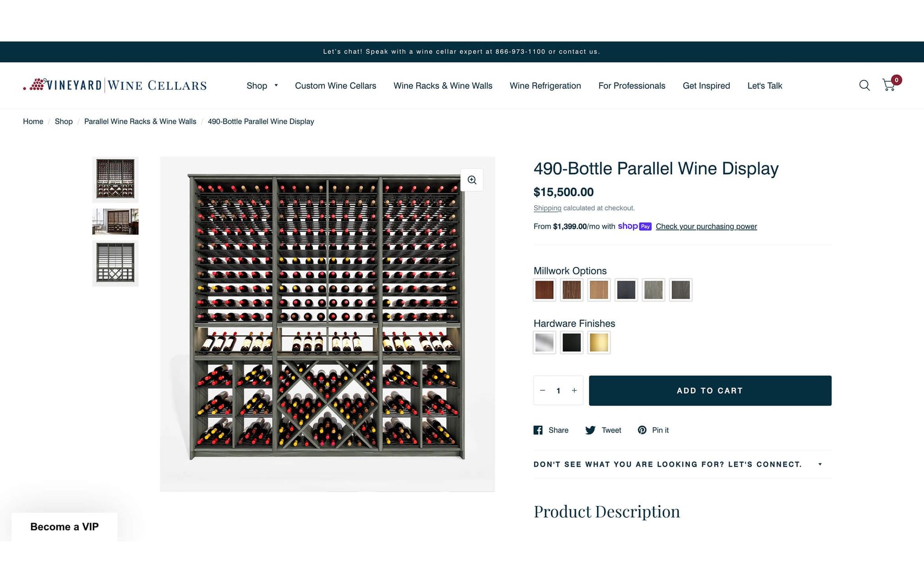Pick the dark walnut millwork swatch
Screen dimensions: 924x583
point(572,290)
